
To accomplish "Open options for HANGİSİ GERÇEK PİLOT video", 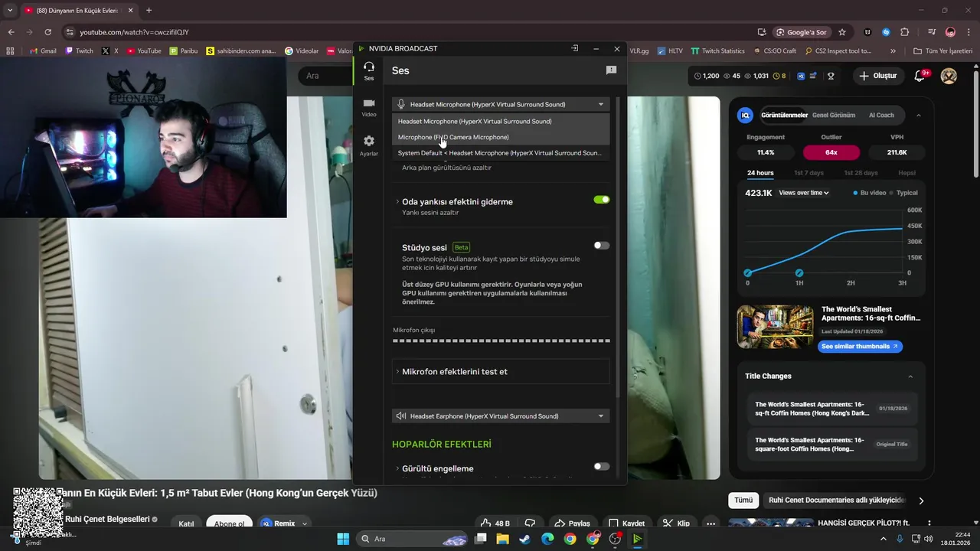I will click(x=929, y=523).
